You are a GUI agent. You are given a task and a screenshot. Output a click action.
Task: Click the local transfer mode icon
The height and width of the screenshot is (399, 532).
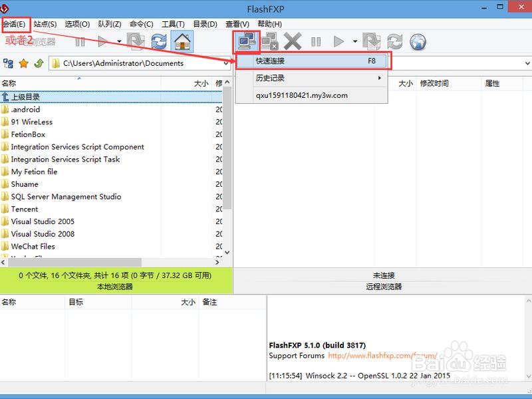(x=136, y=42)
